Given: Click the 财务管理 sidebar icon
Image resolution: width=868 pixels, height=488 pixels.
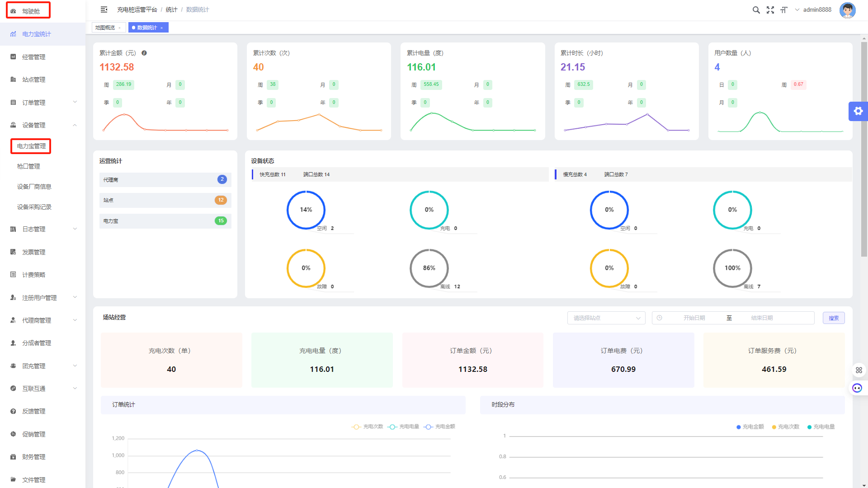Looking at the screenshot, I should point(13,457).
